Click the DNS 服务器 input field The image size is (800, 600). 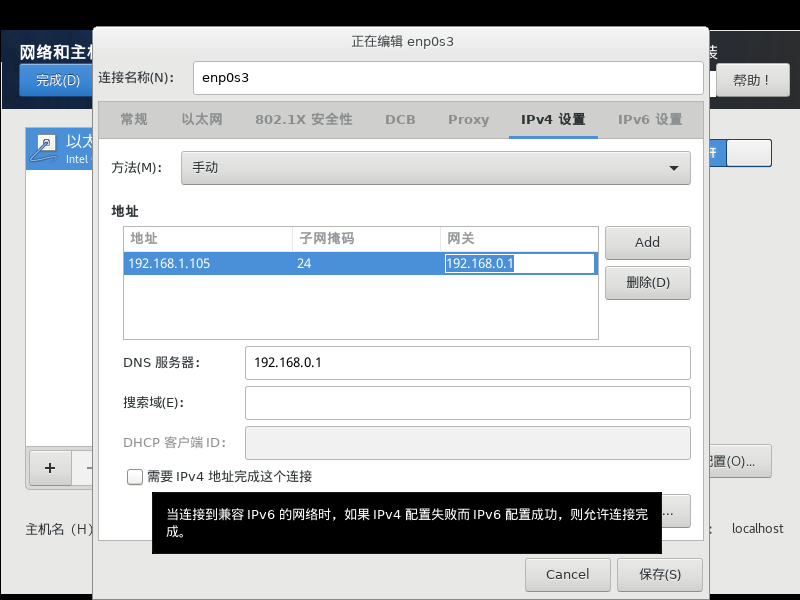tap(468, 362)
